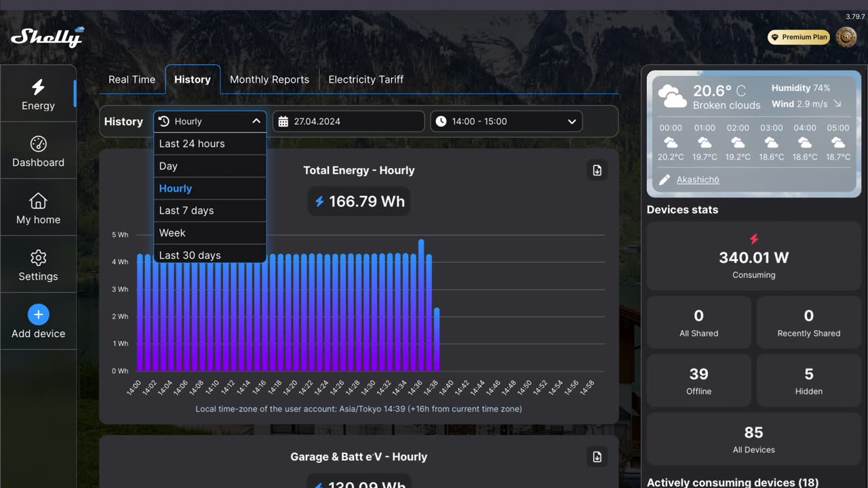Open the Monthly Reports tab
Viewport: 868px width, 488px height.
[x=269, y=79]
